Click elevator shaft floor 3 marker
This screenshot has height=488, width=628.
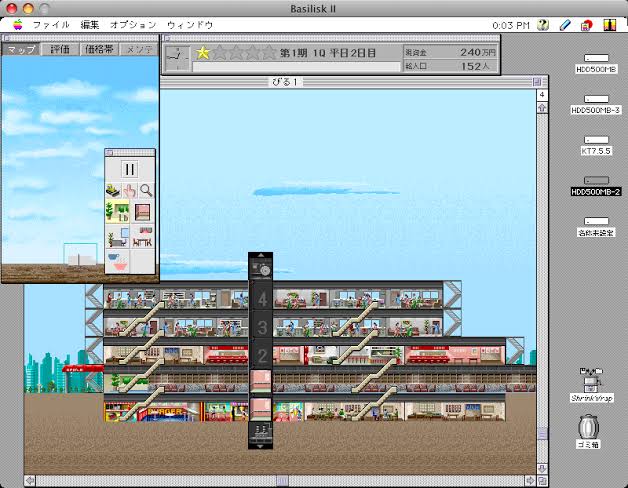[262, 327]
